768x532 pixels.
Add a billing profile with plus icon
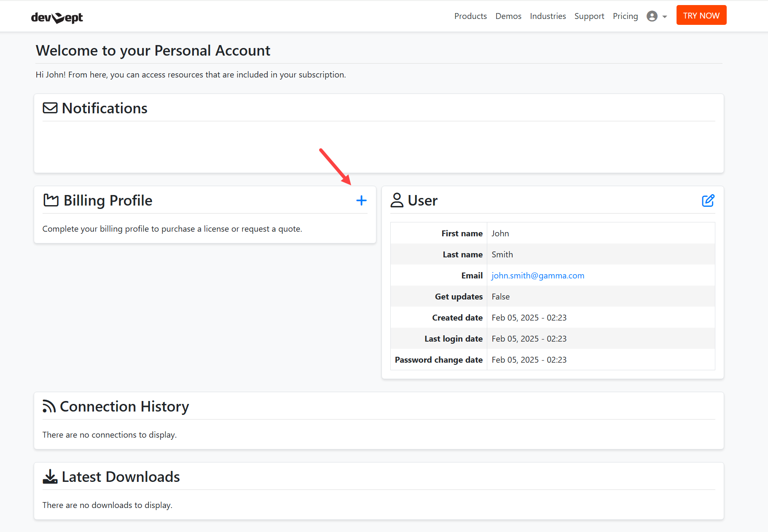361,201
